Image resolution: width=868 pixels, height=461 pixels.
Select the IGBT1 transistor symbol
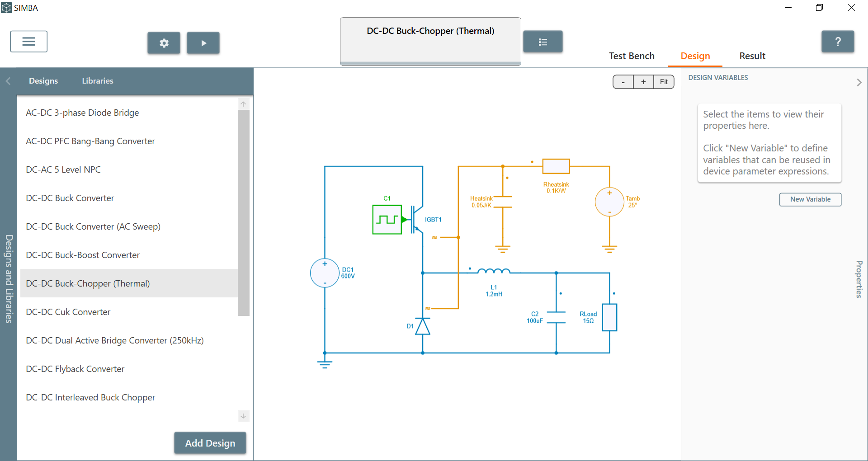[417, 220]
